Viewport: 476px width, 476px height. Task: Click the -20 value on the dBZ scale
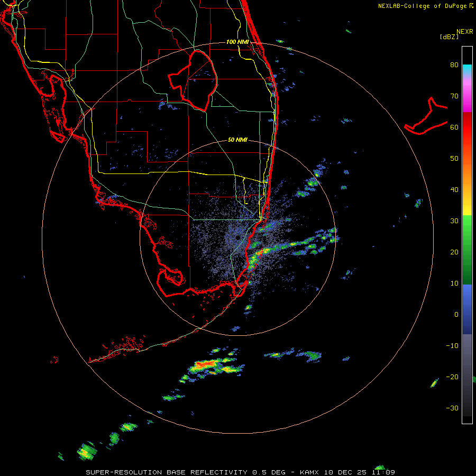pyautogui.click(x=452, y=377)
